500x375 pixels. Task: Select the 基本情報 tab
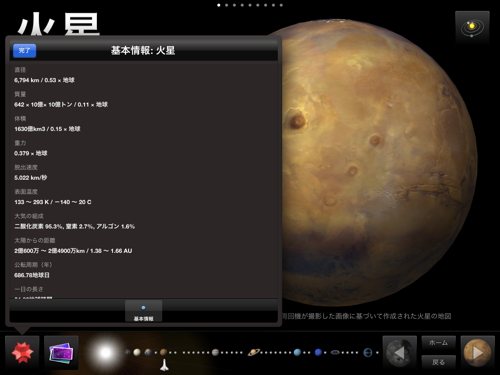(x=143, y=311)
